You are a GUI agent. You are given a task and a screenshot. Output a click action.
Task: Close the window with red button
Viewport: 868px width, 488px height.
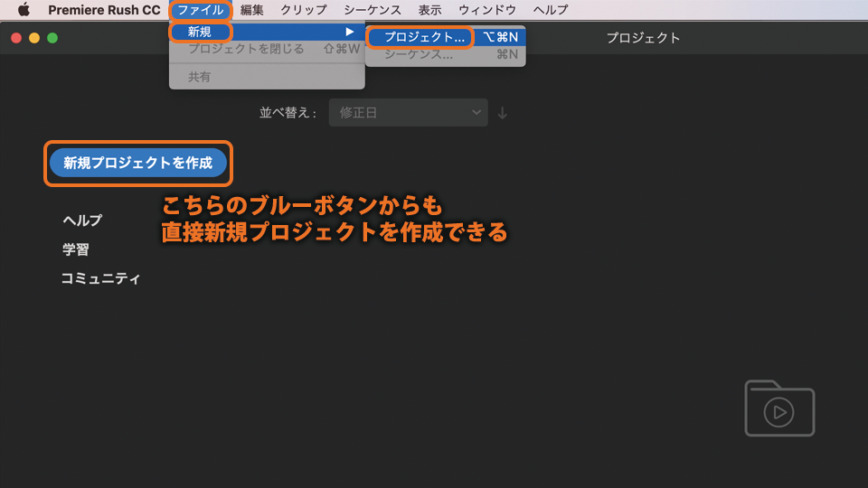(16, 38)
